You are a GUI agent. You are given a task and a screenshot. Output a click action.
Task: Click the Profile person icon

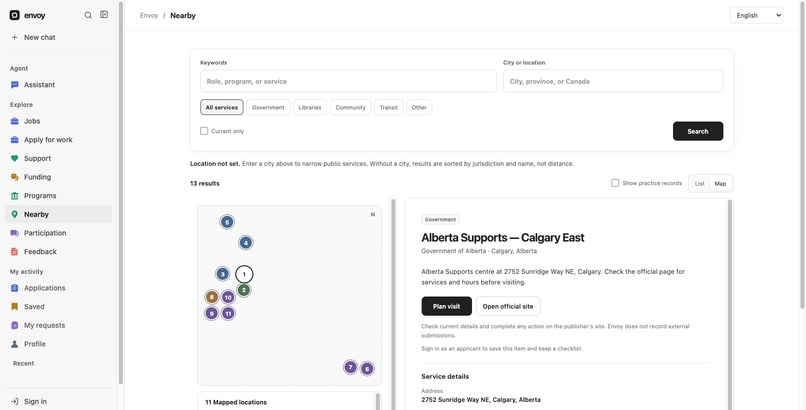pos(14,344)
